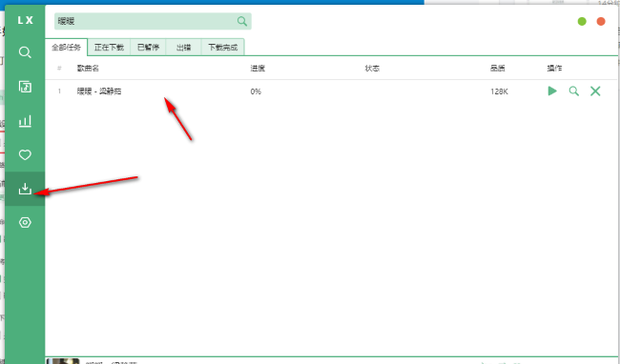Open the Search page in the sidebar

pyautogui.click(x=25, y=52)
